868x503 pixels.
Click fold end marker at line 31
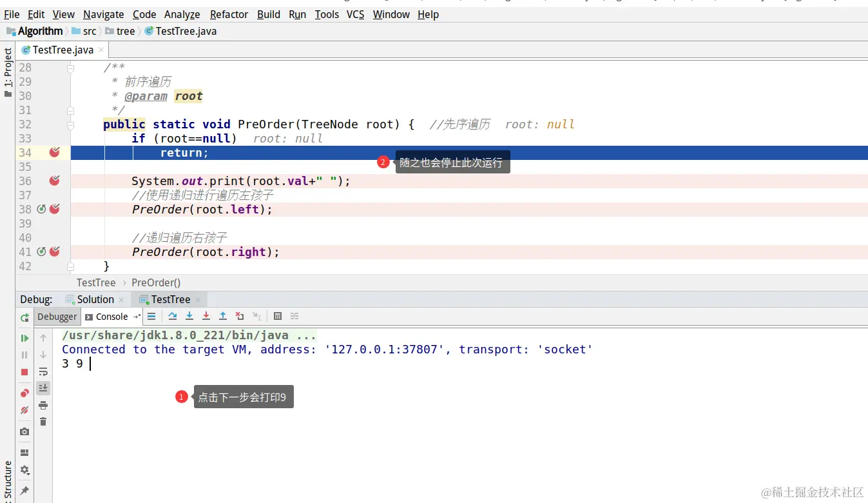[x=71, y=110]
